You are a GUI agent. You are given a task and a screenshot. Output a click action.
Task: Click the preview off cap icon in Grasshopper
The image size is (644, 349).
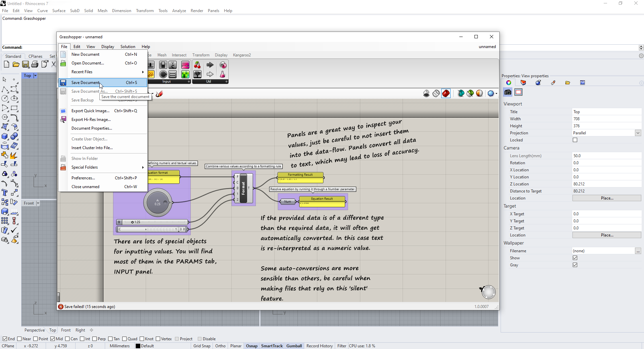426,93
